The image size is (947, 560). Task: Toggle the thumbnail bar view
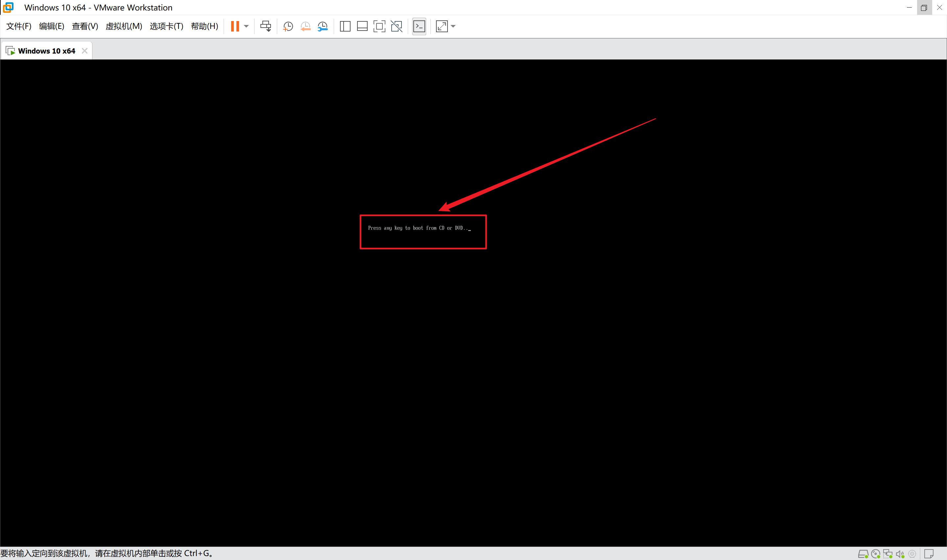[362, 26]
